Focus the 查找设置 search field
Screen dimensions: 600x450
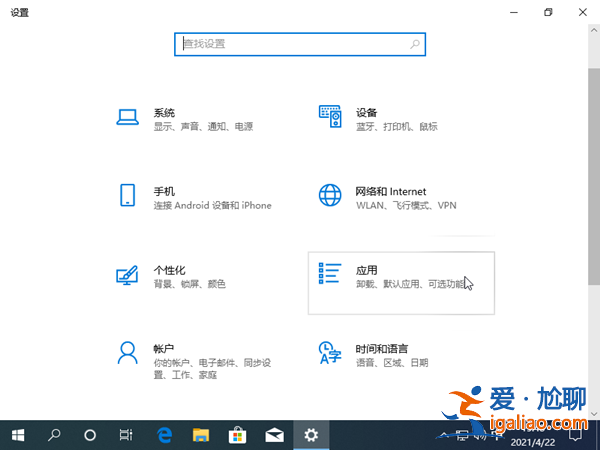tap(300, 44)
